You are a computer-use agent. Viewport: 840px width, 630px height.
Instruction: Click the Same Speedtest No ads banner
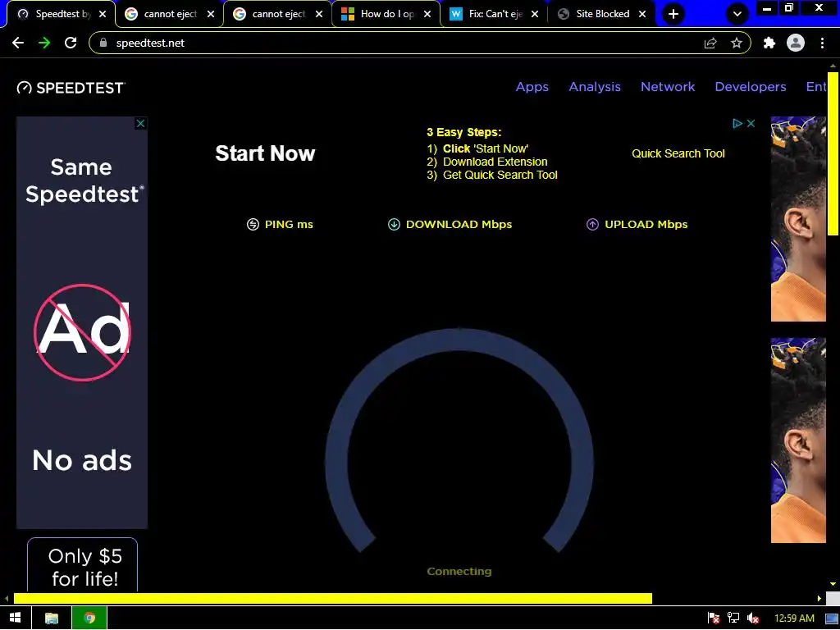[x=82, y=322]
